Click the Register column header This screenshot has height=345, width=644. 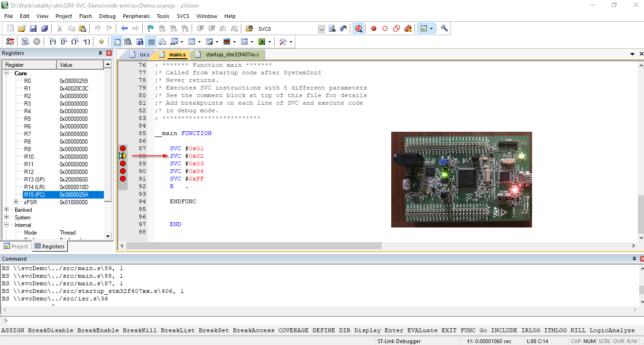coord(29,64)
